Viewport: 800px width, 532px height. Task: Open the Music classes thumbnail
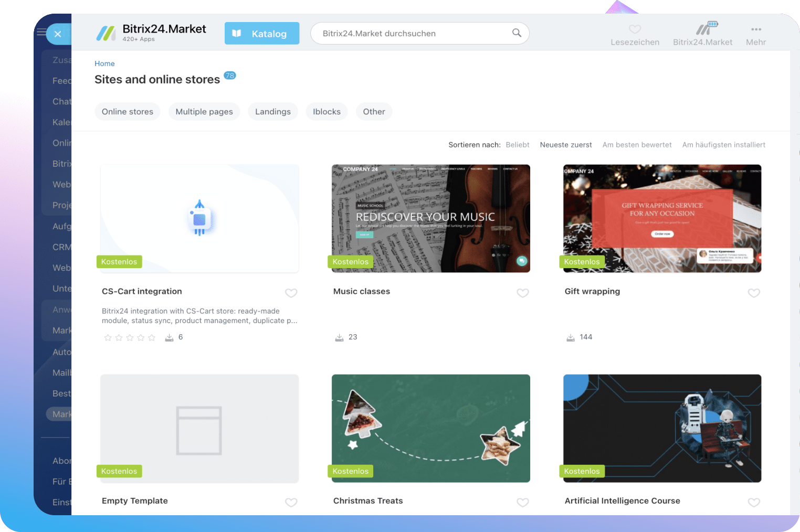pyautogui.click(x=431, y=218)
